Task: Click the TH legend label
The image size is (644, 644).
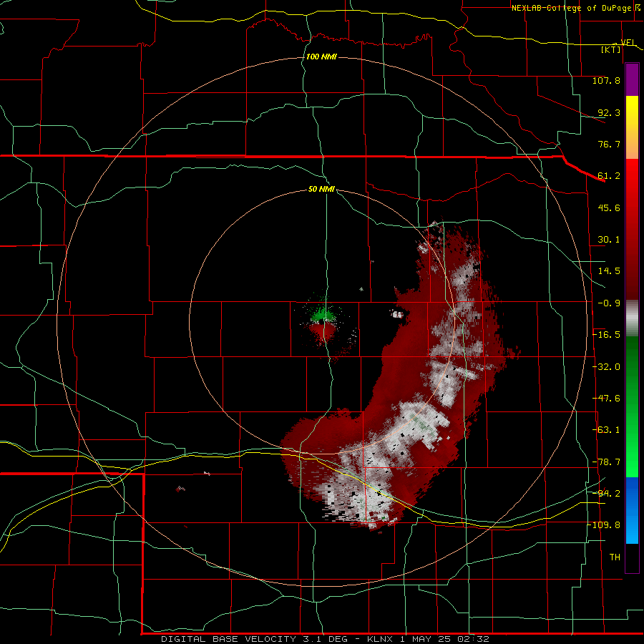Action: (x=615, y=557)
